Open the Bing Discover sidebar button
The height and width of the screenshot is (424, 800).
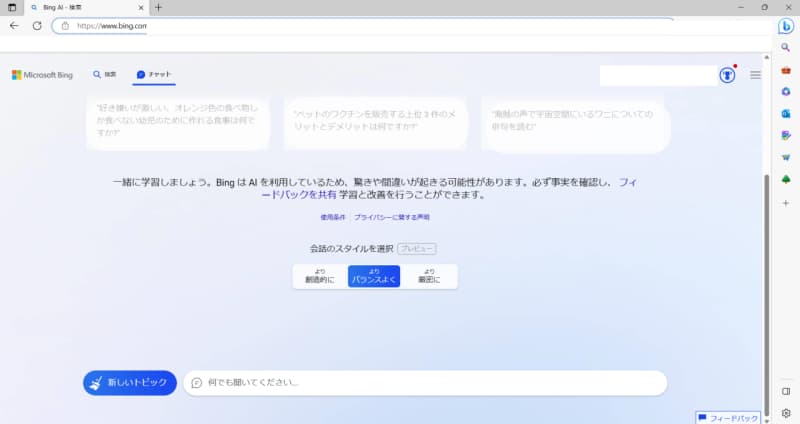786,26
